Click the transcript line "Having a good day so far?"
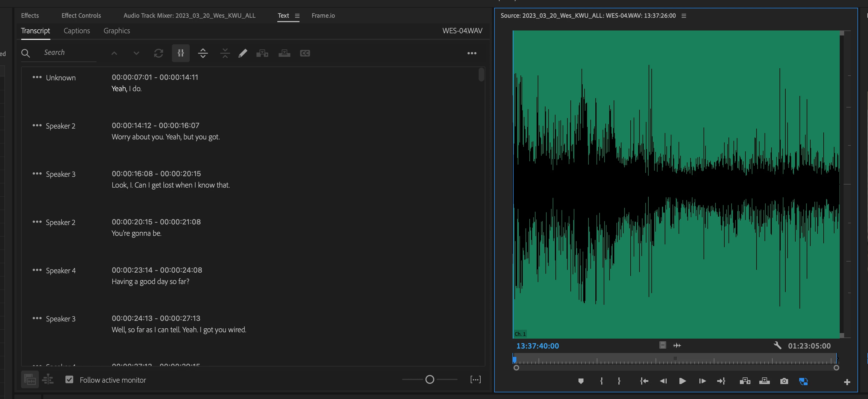This screenshot has height=399, width=868. coord(150,282)
